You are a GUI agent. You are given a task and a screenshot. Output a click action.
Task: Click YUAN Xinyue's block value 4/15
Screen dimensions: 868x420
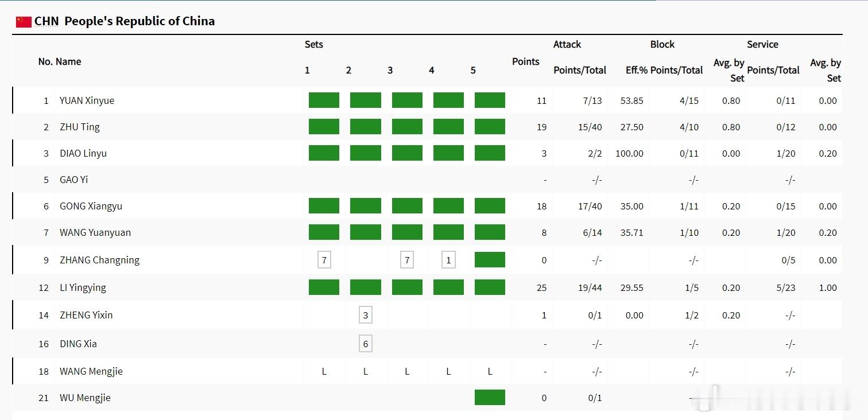point(689,100)
